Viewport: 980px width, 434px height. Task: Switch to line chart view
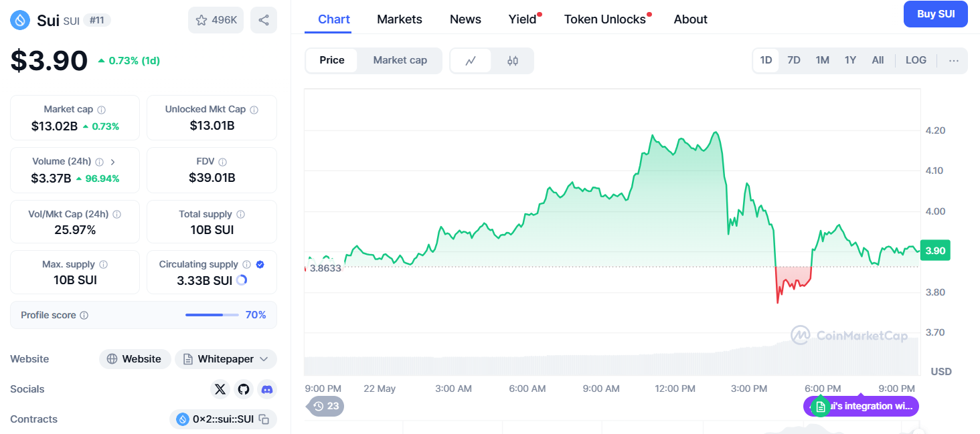tap(471, 61)
